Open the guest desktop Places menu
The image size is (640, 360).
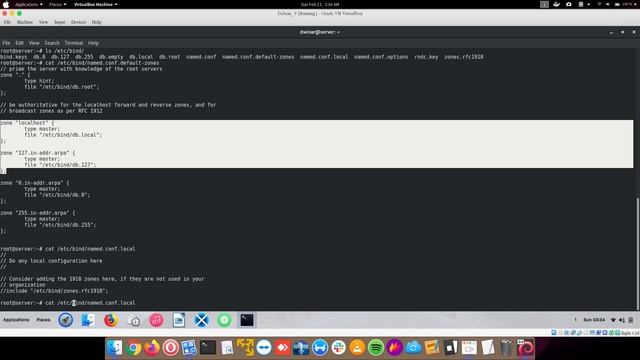coord(43,320)
